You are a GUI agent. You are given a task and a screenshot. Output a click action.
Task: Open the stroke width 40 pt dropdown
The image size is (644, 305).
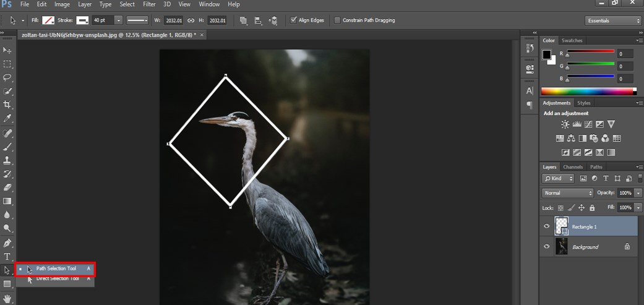[119, 20]
